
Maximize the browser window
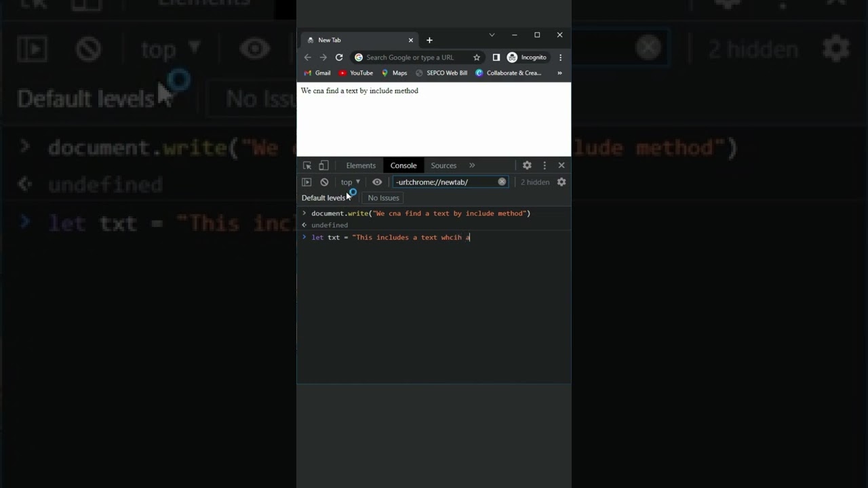point(537,35)
